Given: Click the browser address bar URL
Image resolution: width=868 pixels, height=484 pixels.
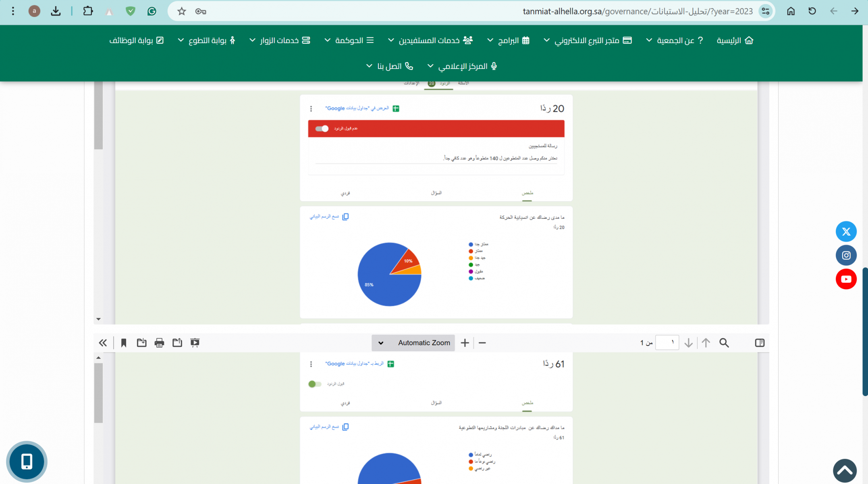Looking at the screenshot, I should click(638, 11).
